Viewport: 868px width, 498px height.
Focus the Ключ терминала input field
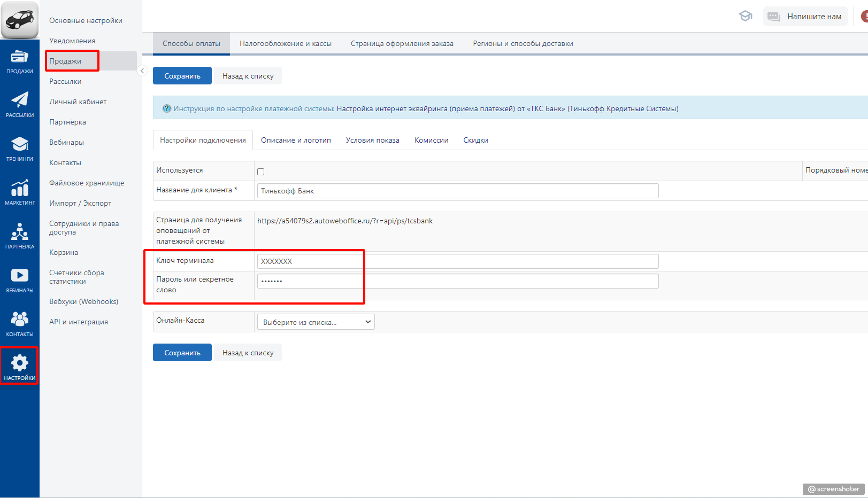[x=458, y=261]
